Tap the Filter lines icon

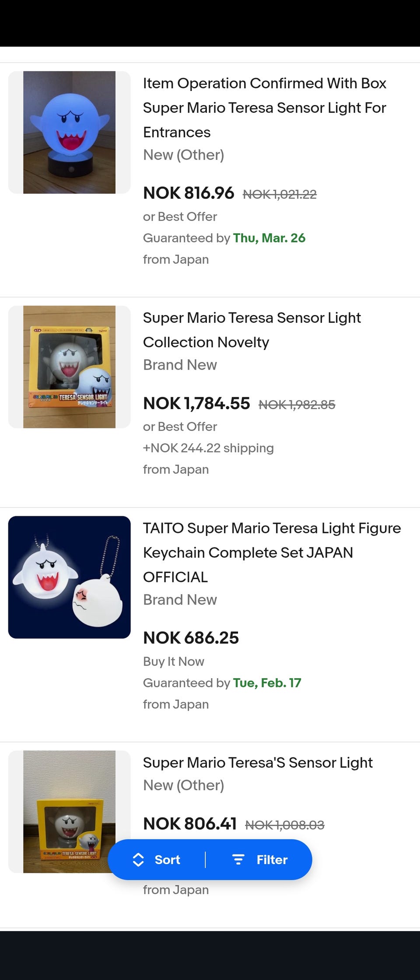(x=238, y=860)
